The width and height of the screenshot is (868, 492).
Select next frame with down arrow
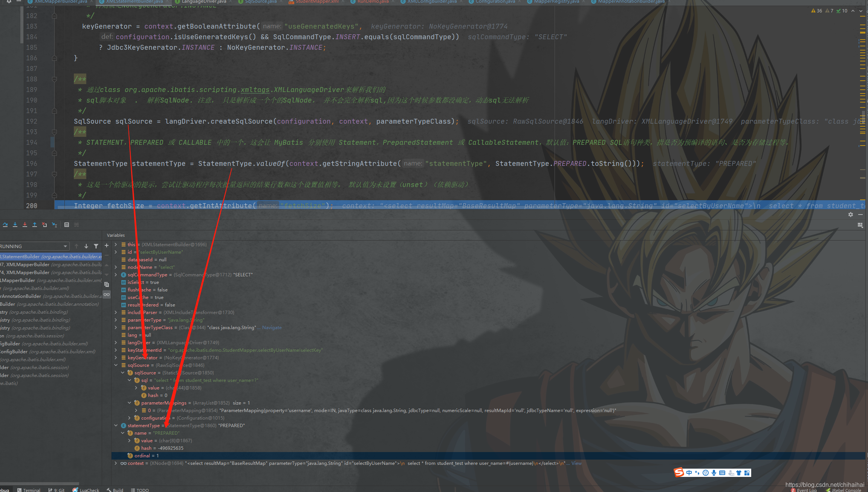[x=86, y=246]
